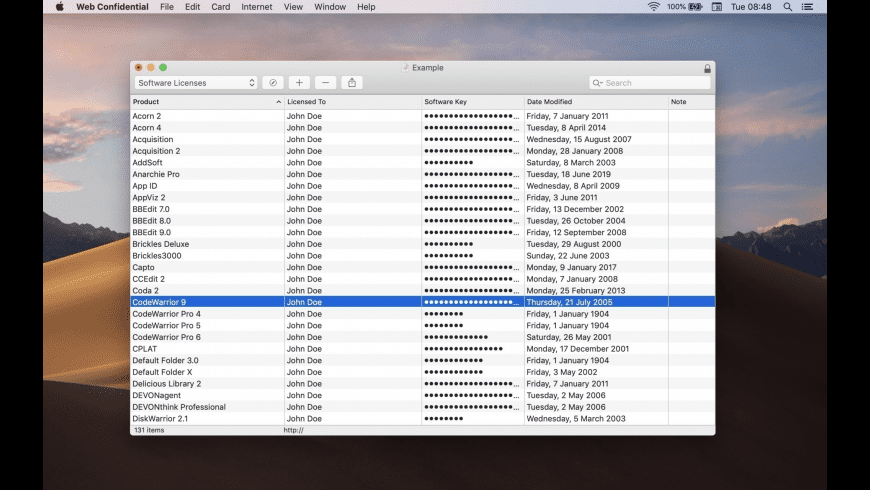
Task: Click the keyboard input source icon
Action: [x=717, y=7]
